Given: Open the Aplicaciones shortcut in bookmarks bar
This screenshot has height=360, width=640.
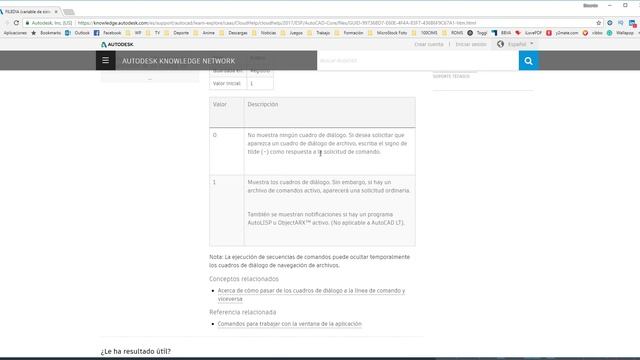Looking at the screenshot, I should point(15,33).
